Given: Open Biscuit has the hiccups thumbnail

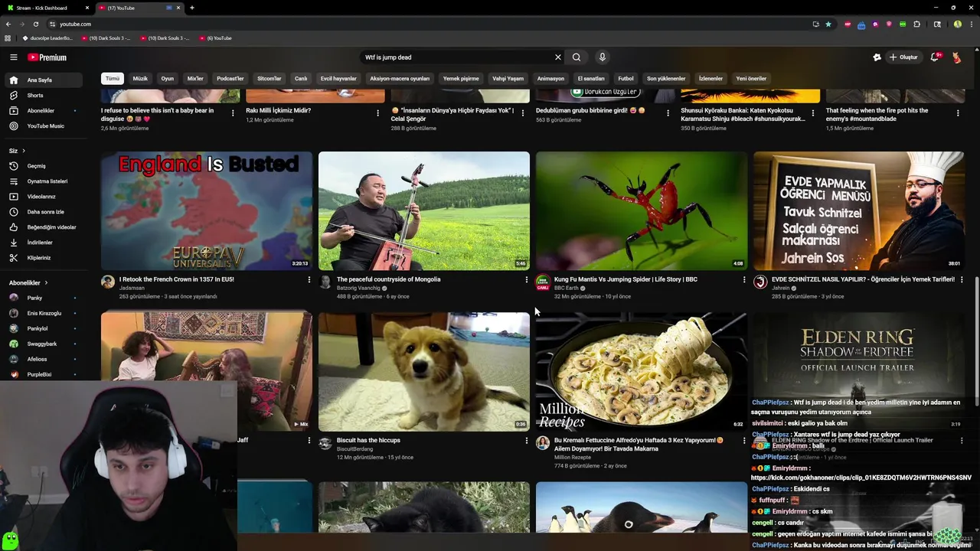Looking at the screenshot, I should pyautogui.click(x=424, y=371).
